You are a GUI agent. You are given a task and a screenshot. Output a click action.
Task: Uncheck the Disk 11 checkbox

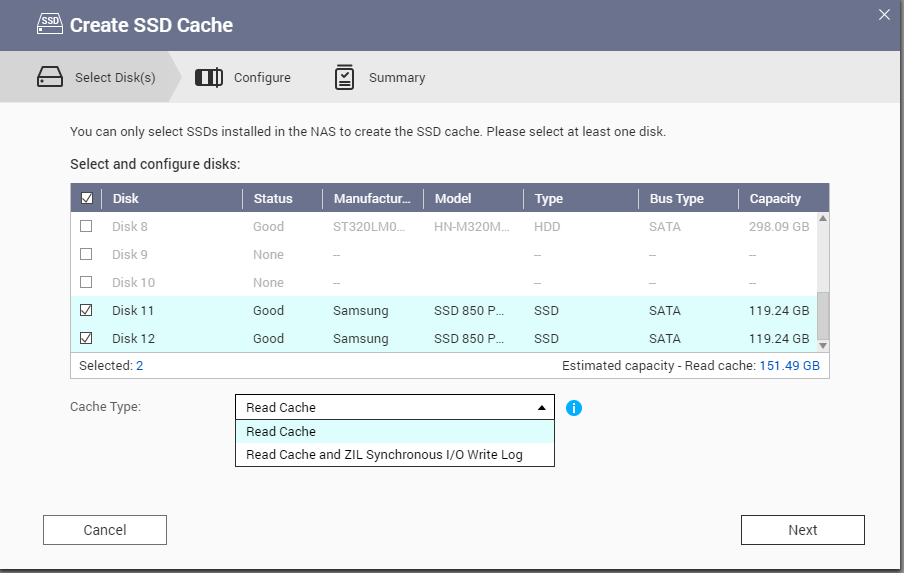tap(86, 311)
